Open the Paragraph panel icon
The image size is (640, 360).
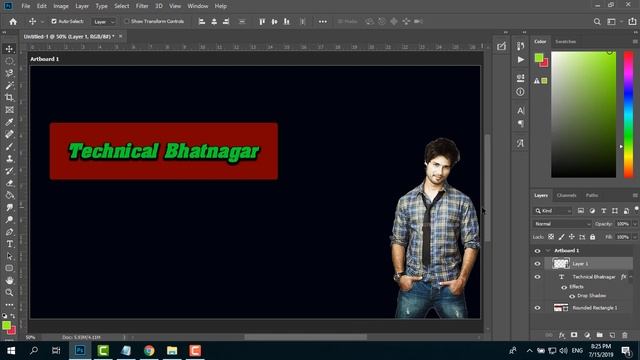tap(520, 124)
